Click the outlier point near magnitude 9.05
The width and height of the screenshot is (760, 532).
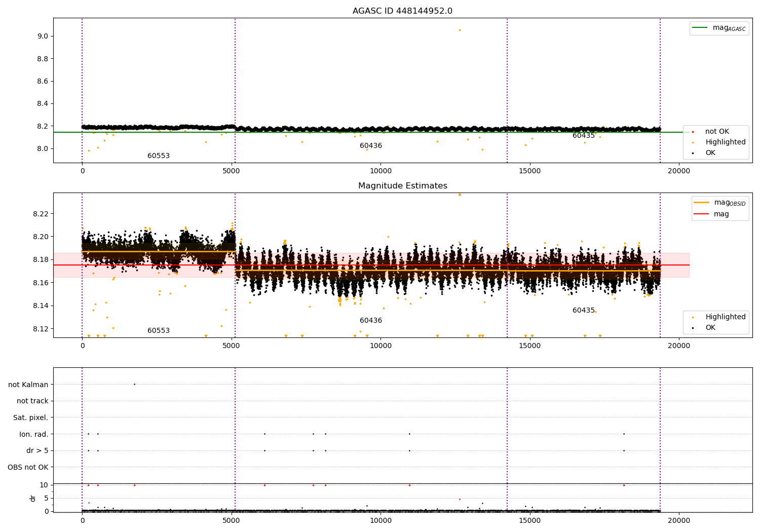[x=460, y=30]
